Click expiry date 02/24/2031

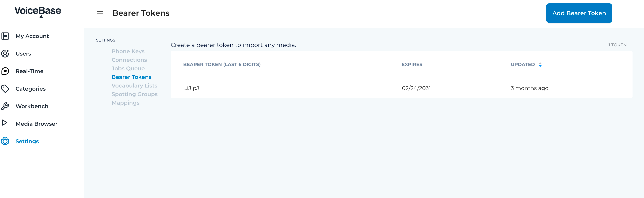(x=416, y=88)
